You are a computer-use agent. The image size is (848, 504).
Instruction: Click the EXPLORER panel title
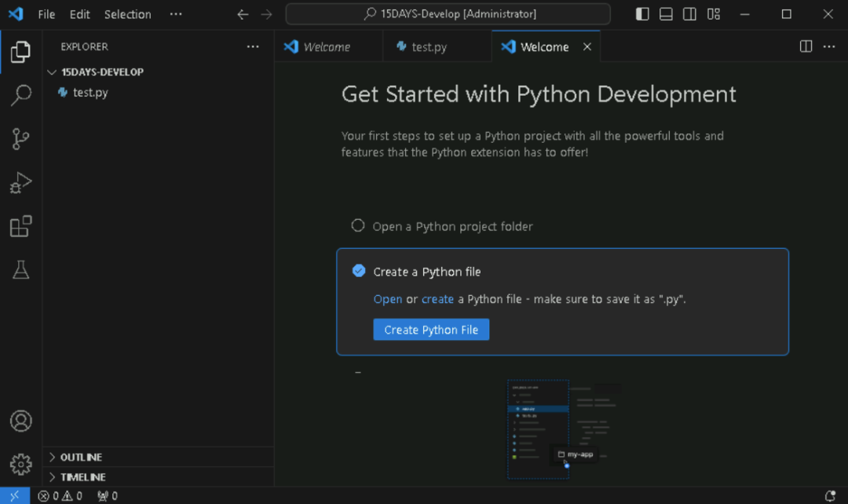pyautogui.click(x=84, y=46)
